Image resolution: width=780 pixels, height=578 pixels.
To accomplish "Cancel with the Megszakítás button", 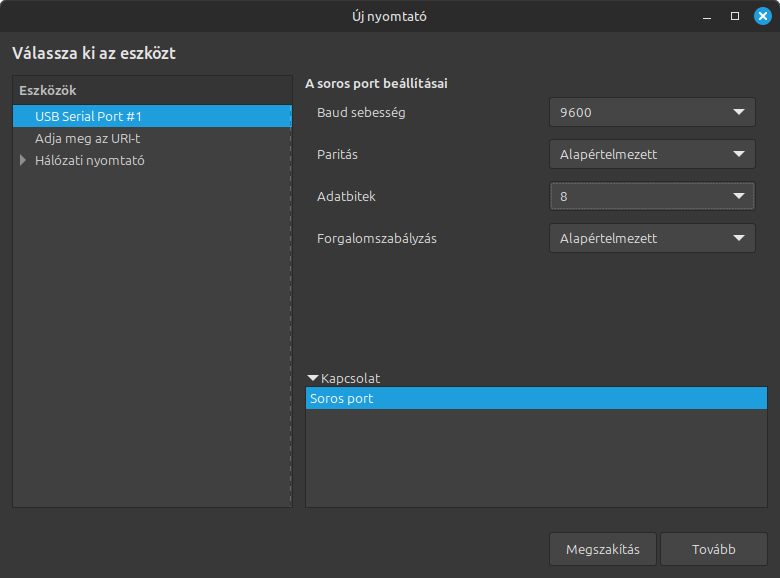I will [602, 549].
